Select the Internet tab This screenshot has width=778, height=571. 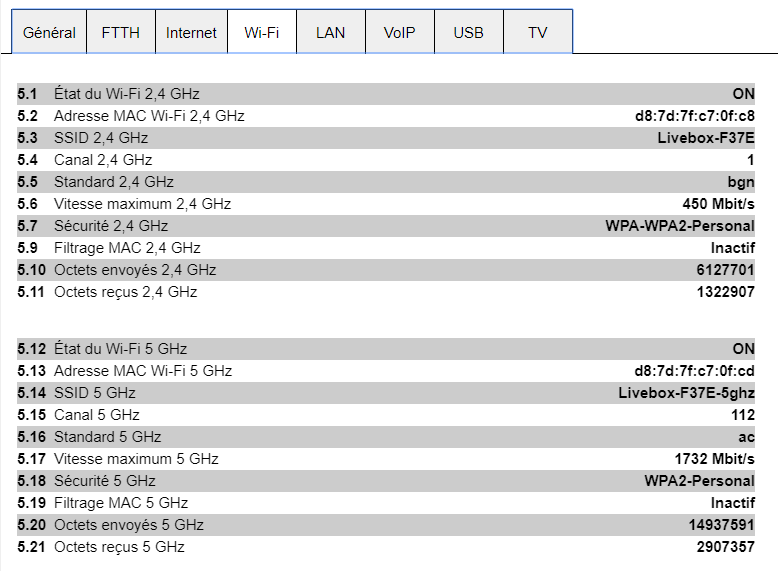tap(191, 33)
